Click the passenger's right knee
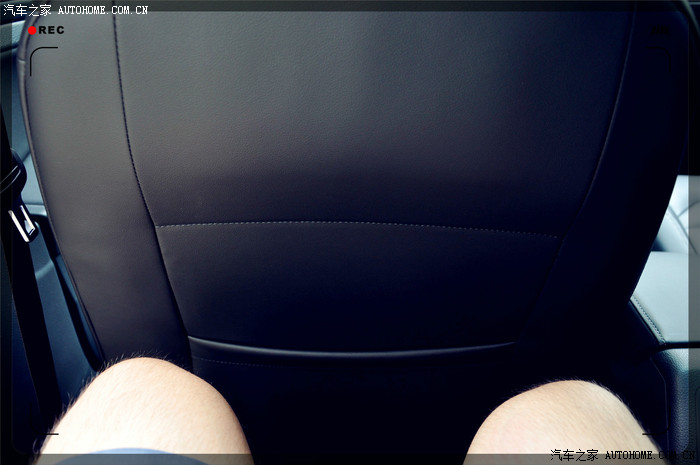The image size is (700, 465). (x=560, y=420)
